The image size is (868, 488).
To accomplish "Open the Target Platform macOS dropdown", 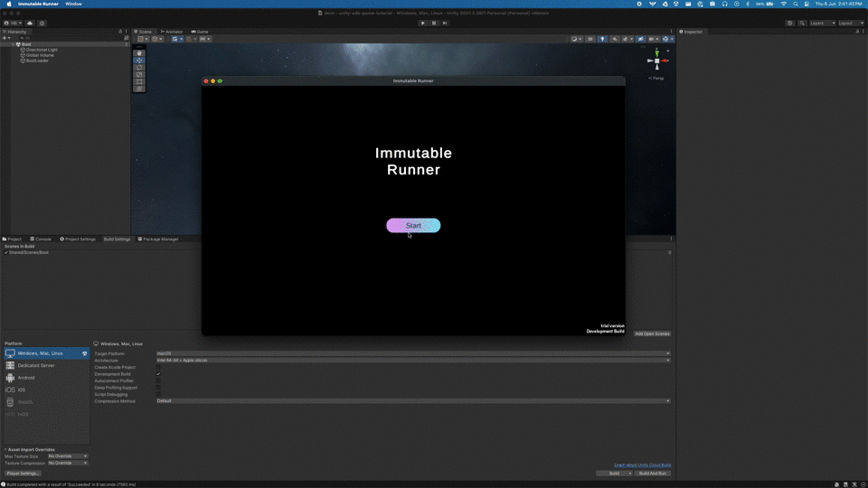I will (x=413, y=353).
